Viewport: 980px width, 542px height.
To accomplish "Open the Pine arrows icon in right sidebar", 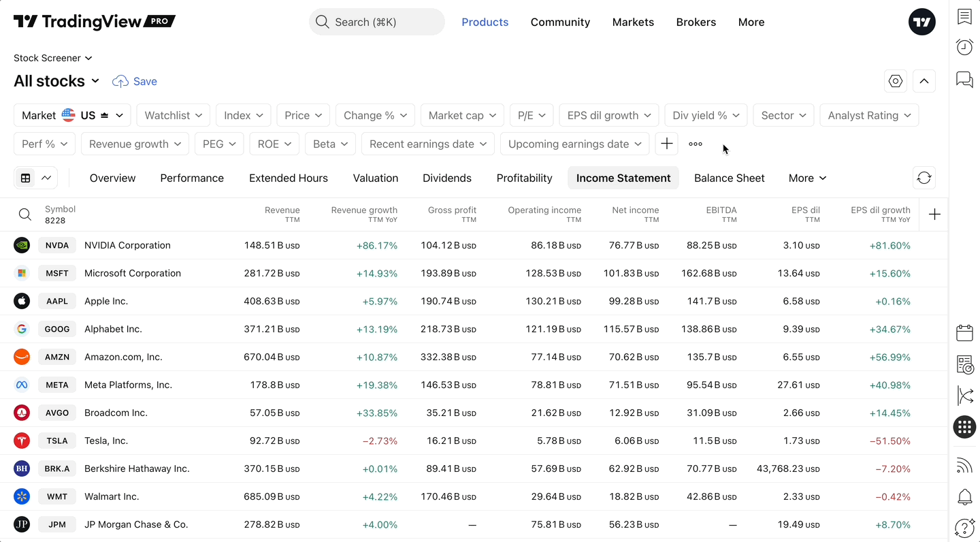I will click(964, 396).
